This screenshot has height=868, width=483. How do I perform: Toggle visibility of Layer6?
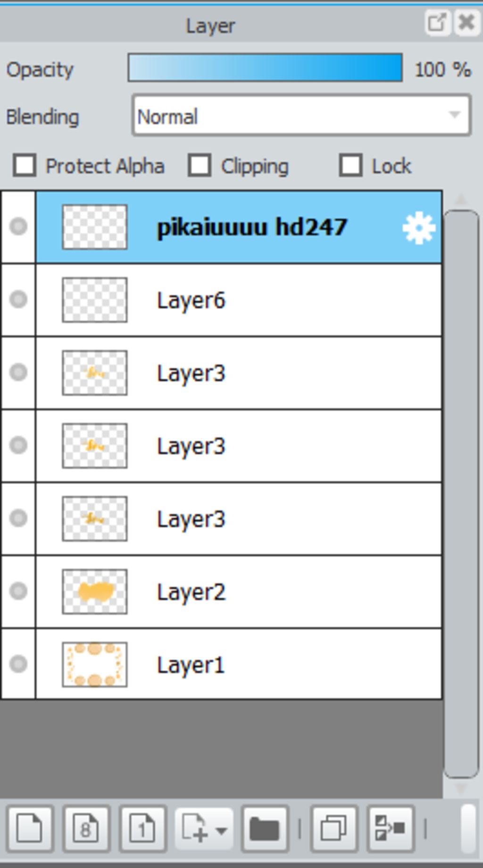tap(18, 299)
